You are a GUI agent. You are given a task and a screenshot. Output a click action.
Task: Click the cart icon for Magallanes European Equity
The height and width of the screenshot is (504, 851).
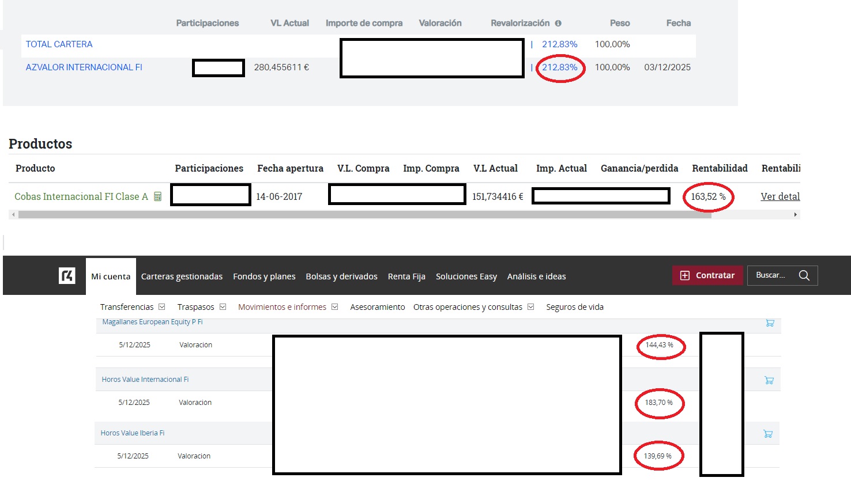point(770,323)
